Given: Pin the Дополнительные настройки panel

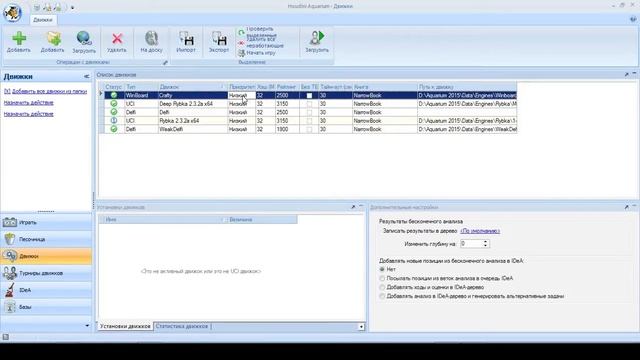Looking at the screenshot, I should (627, 207).
